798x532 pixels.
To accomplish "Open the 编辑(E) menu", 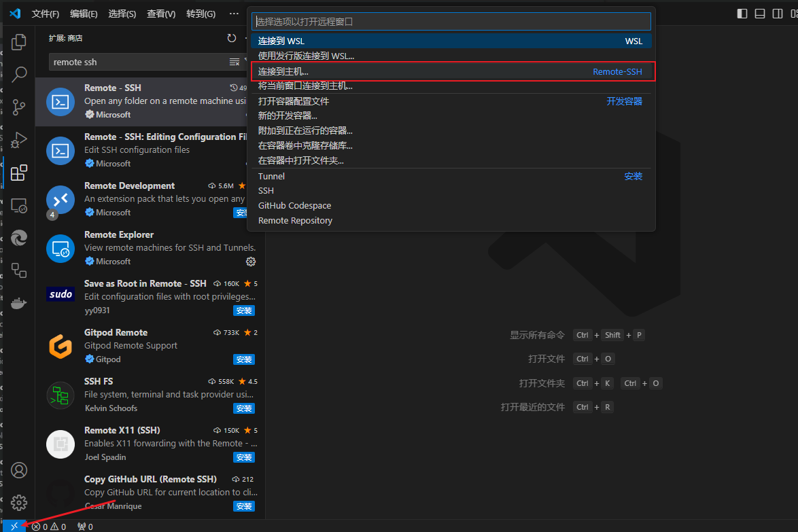I will point(84,14).
